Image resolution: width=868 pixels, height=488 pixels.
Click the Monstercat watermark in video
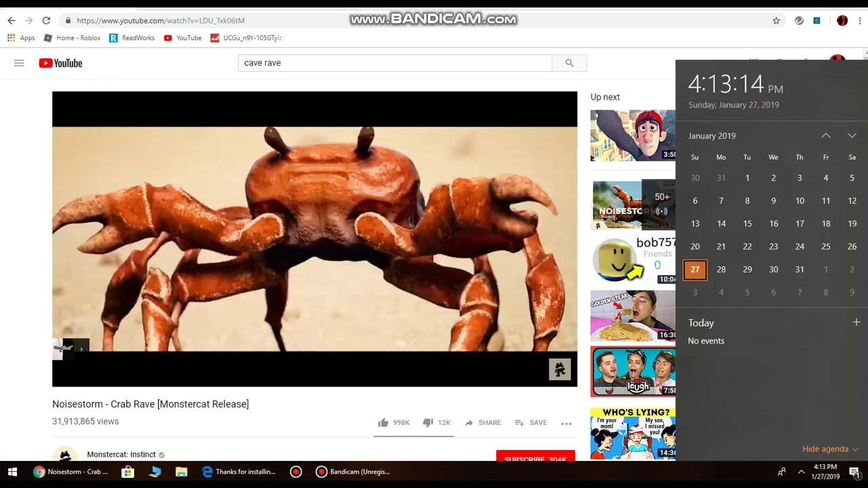click(x=559, y=369)
